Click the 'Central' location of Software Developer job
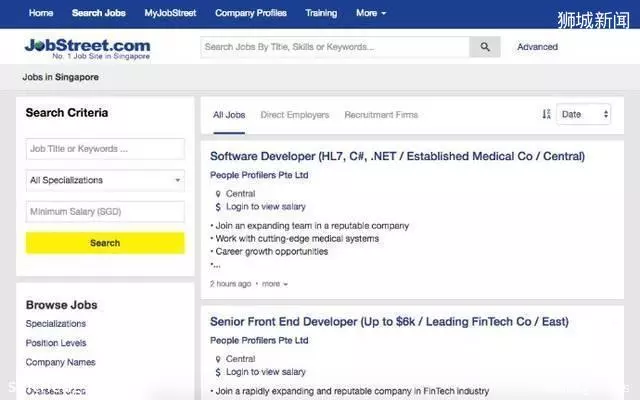Viewport: 640px width, 400px height. click(x=241, y=194)
